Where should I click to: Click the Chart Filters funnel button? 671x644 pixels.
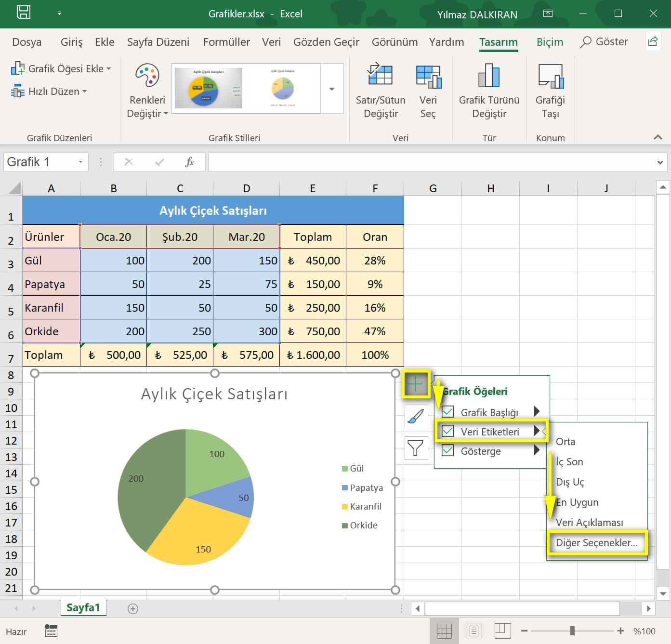(x=416, y=447)
